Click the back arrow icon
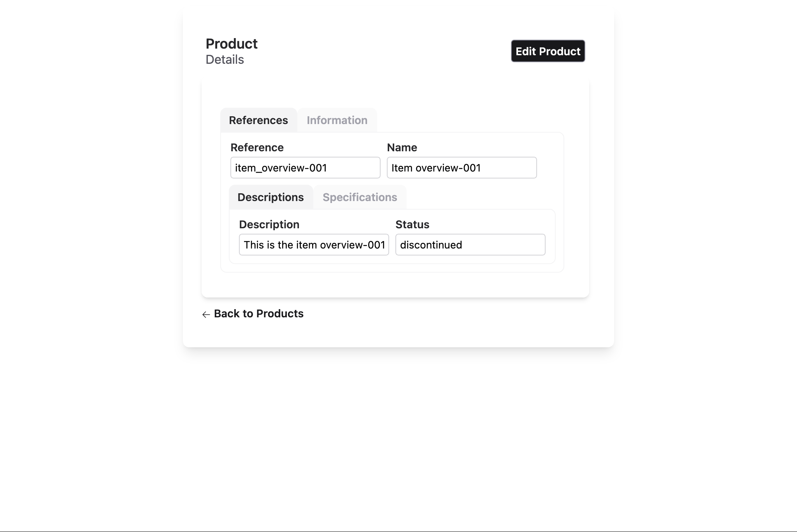 pyautogui.click(x=206, y=314)
